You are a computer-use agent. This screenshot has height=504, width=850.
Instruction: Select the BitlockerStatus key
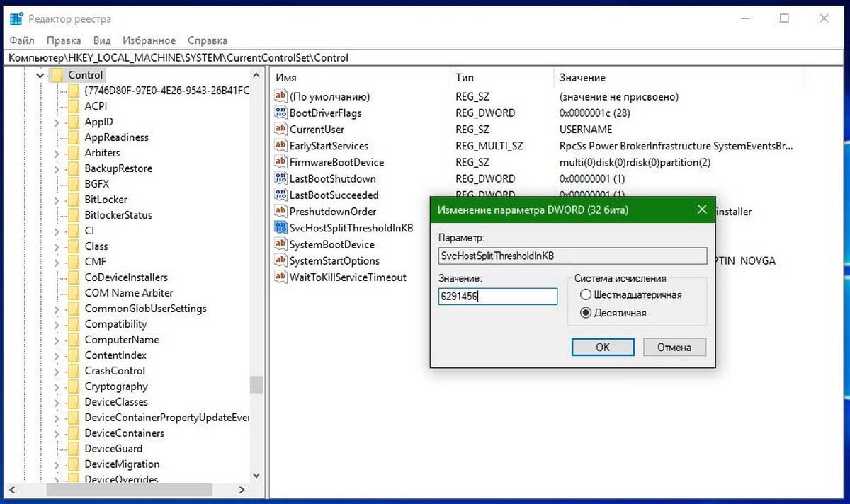coord(118,215)
